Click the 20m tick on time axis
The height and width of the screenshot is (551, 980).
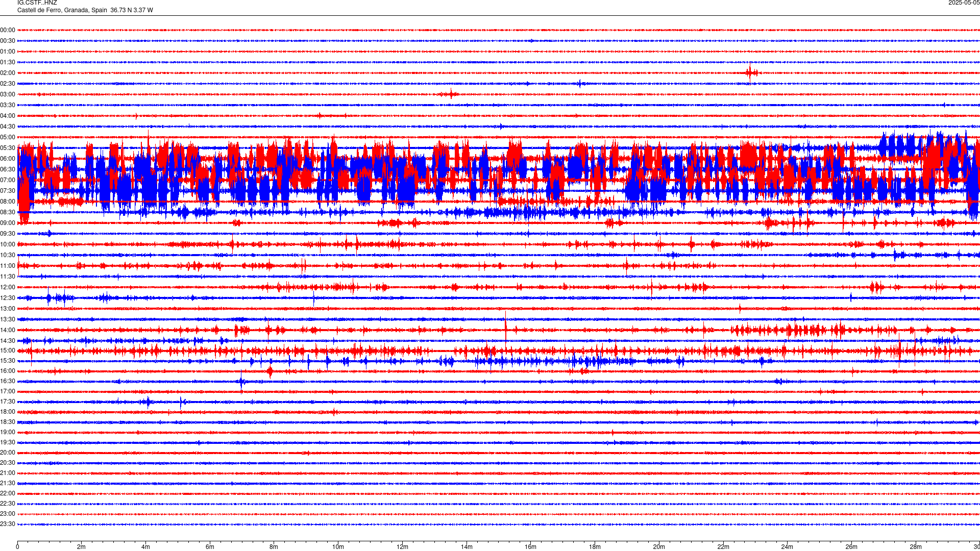coord(659,547)
